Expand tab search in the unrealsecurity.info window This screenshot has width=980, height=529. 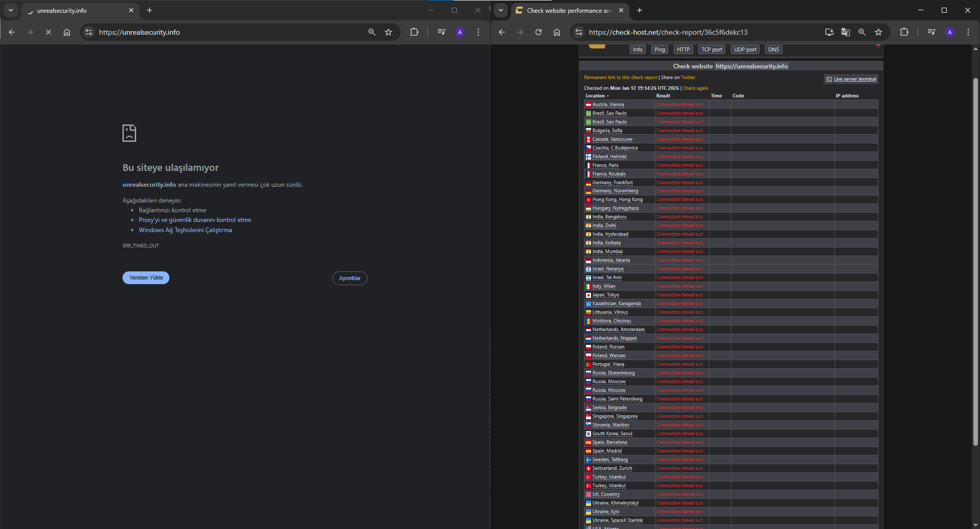tap(11, 10)
